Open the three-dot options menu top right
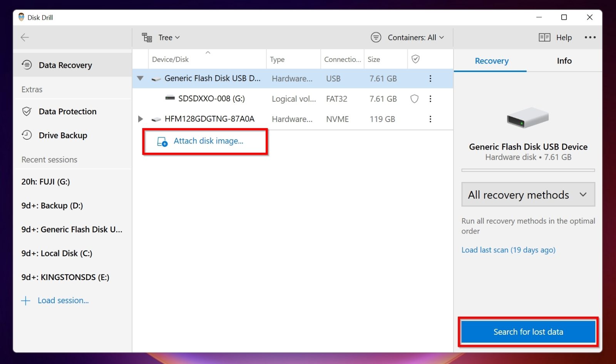616x364 pixels. [x=590, y=37]
